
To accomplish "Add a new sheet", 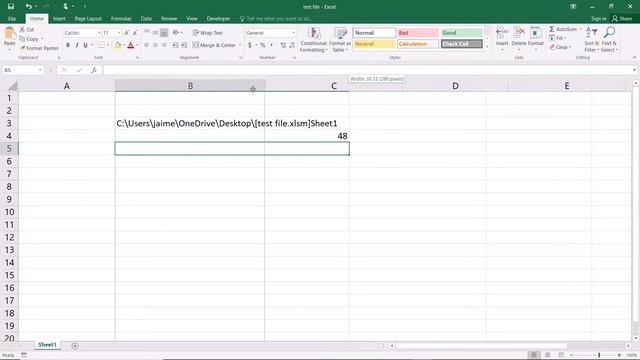I will coord(75,346).
